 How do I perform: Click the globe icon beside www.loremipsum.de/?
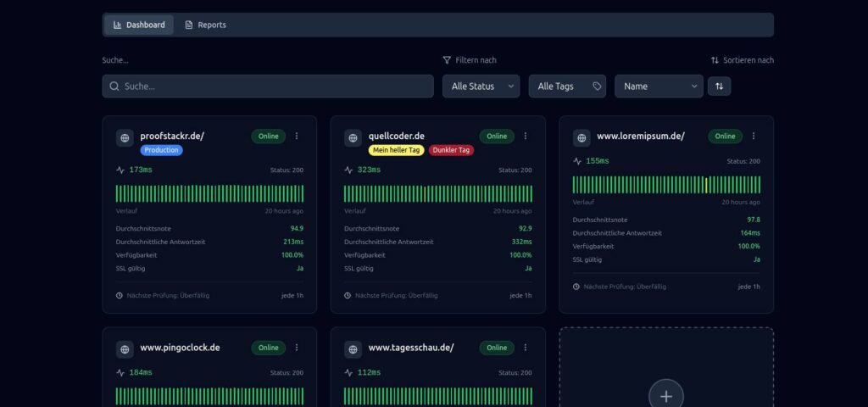581,138
